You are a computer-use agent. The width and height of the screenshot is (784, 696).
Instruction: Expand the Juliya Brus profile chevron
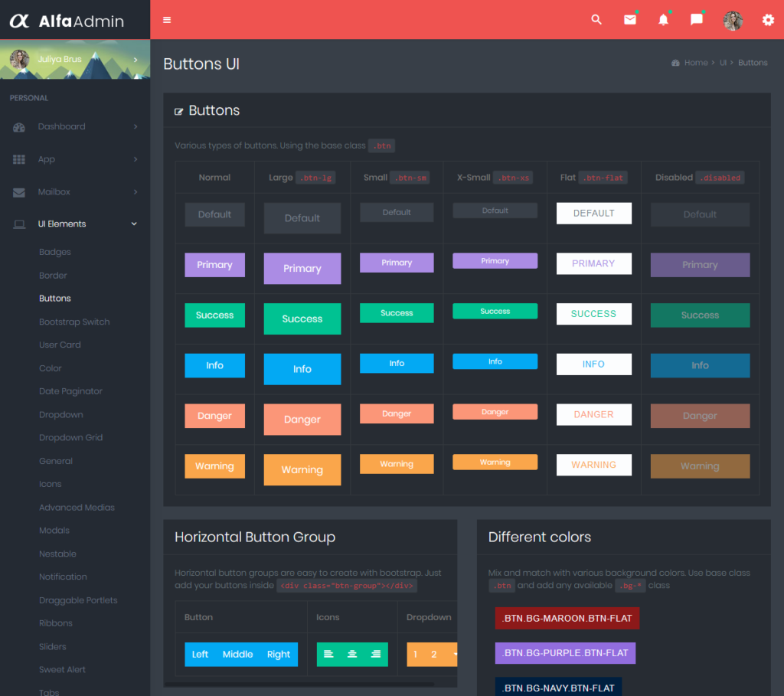coord(136,60)
